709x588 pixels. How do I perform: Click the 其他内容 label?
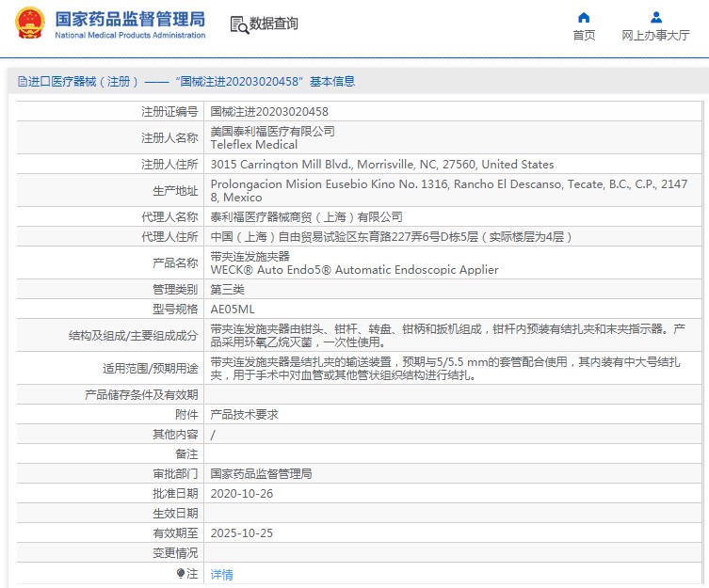click(x=175, y=435)
